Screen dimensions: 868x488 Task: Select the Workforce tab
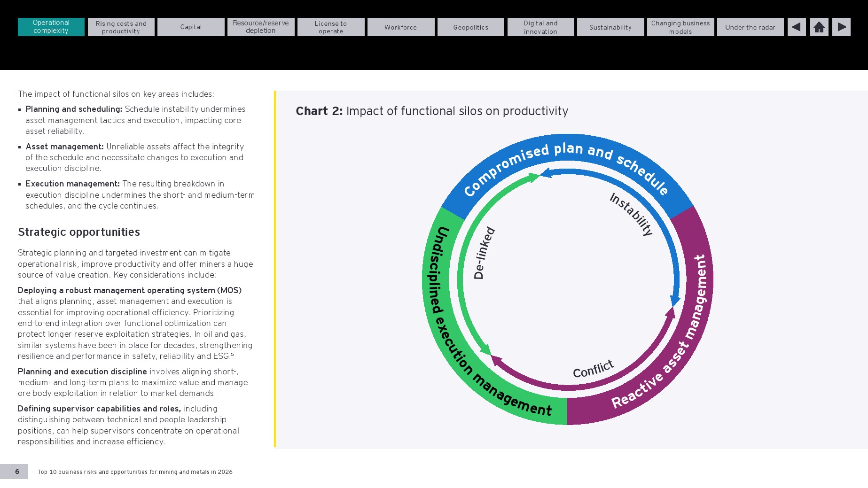(401, 27)
